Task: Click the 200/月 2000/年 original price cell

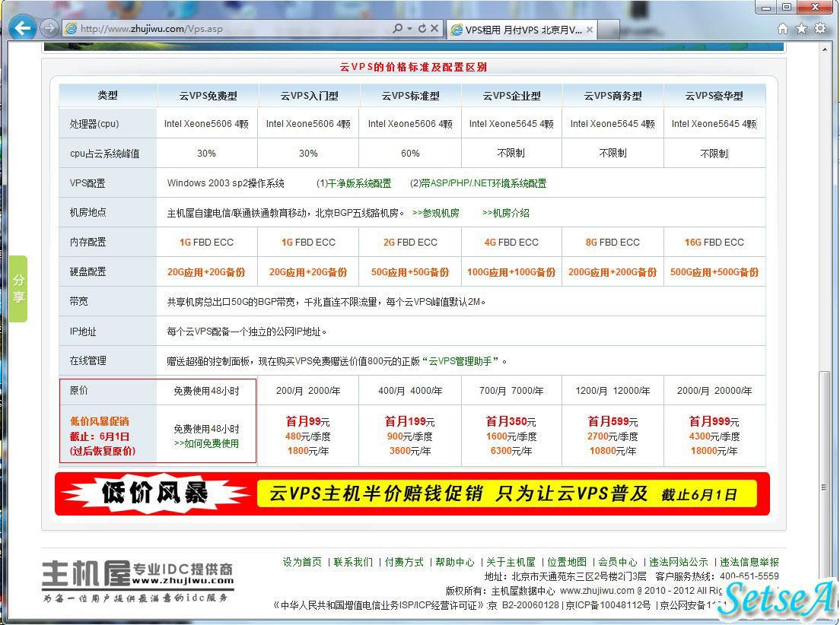Action: [x=308, y=391]
